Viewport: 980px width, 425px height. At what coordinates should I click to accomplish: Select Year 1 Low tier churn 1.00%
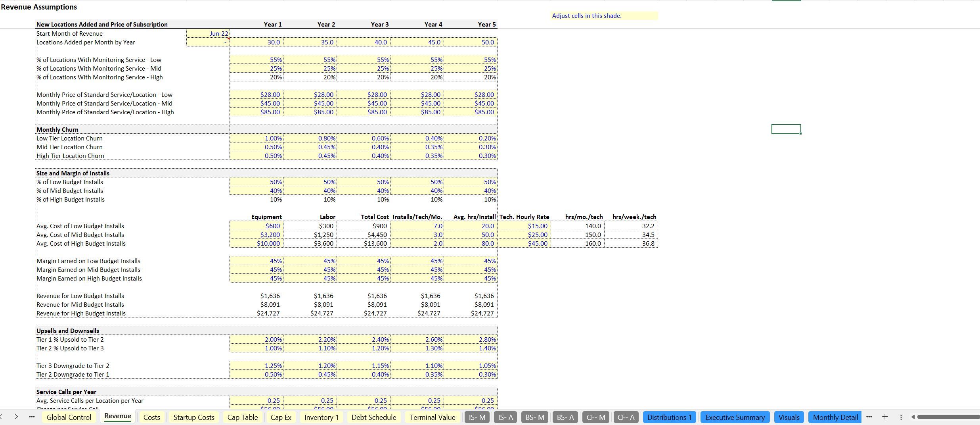pyautogui.click(x=256, y=138)
